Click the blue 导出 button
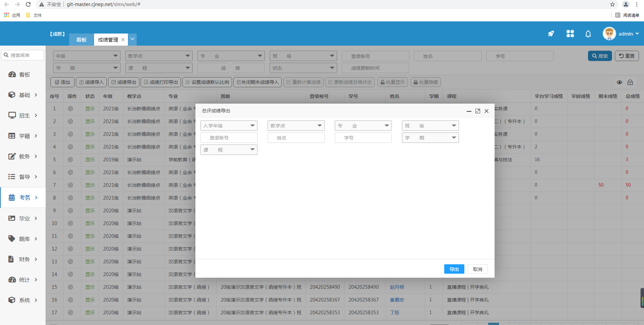This screenshot has height=325, width=644. click(x=454, y=269)
